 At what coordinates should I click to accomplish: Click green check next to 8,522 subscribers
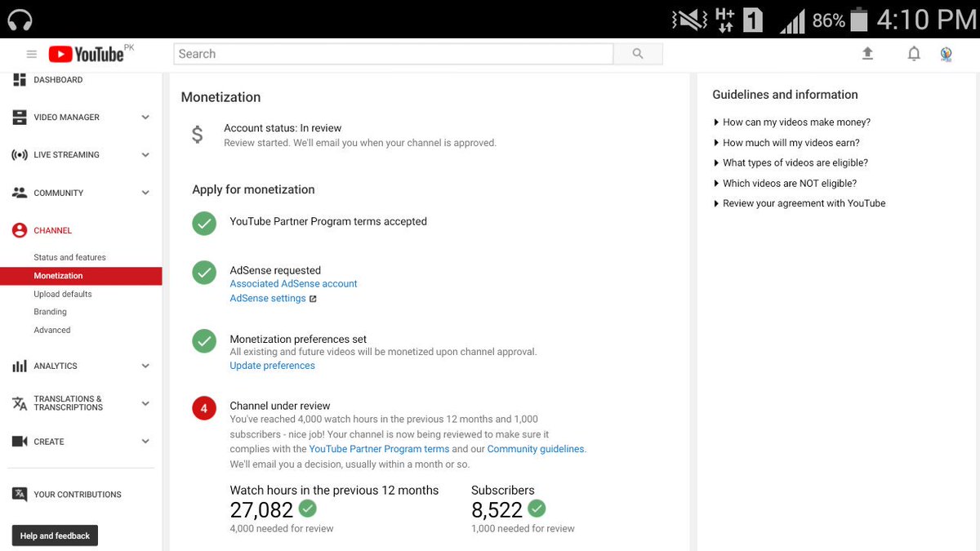tap(537, 509)
